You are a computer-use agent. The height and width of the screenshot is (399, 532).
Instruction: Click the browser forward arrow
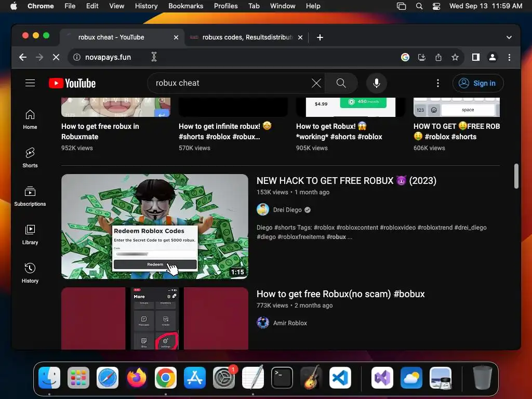(x=39, y=57)
